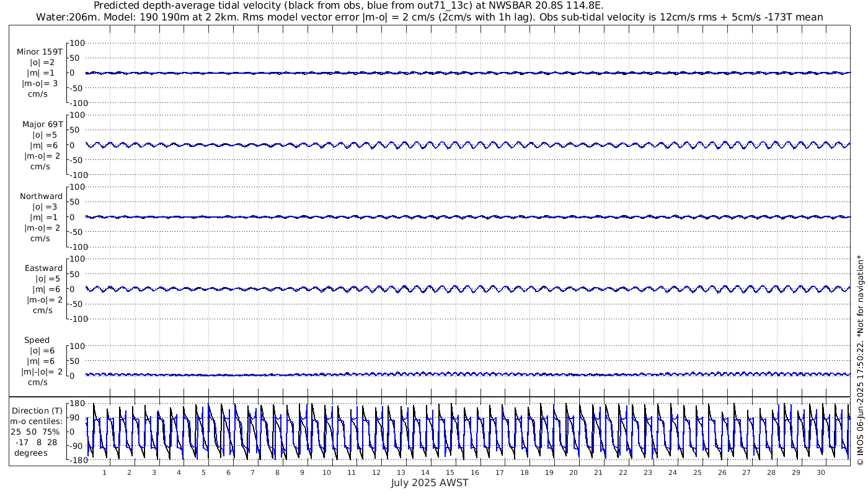The image size is (868, 496).
Task: Click '|m| =6' under Eastward
Action: 46,290
